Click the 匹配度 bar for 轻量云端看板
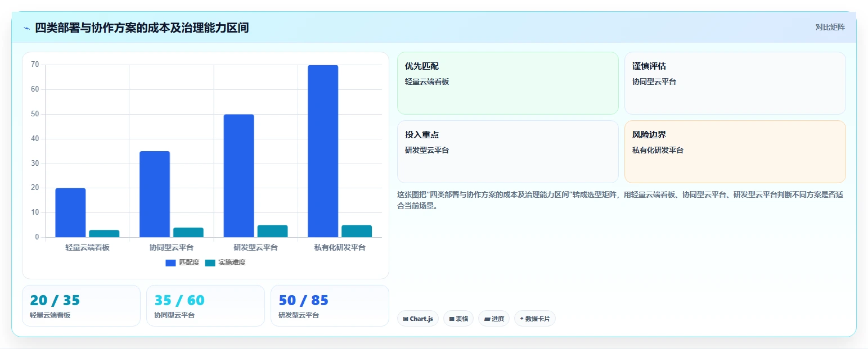 point(70,212)
